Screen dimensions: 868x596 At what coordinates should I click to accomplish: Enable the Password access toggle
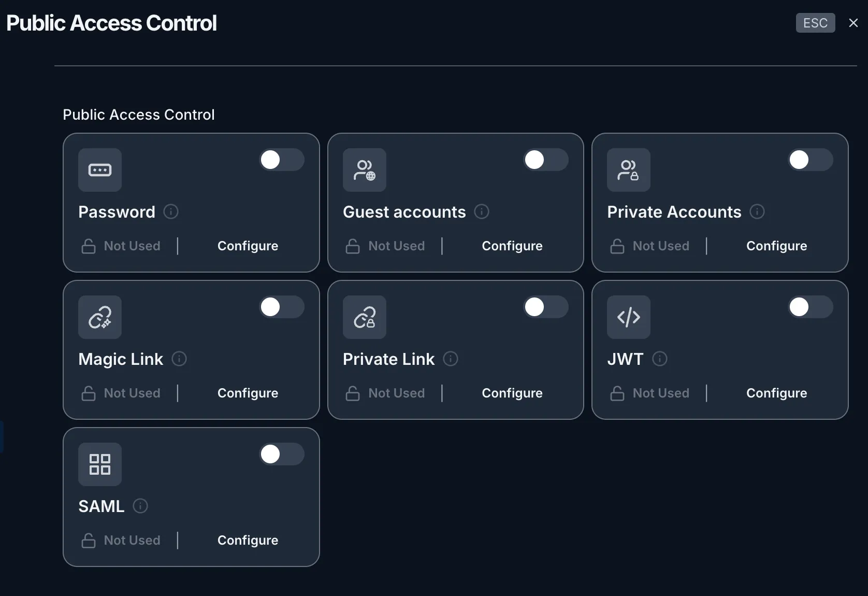(x=282, y=160)
